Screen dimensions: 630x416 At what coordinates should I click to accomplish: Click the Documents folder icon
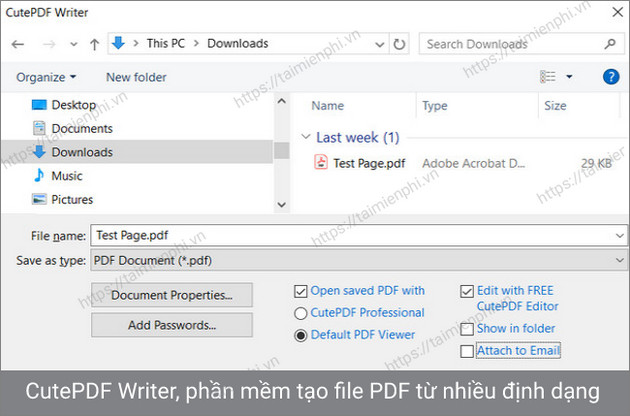click(39, 128)
